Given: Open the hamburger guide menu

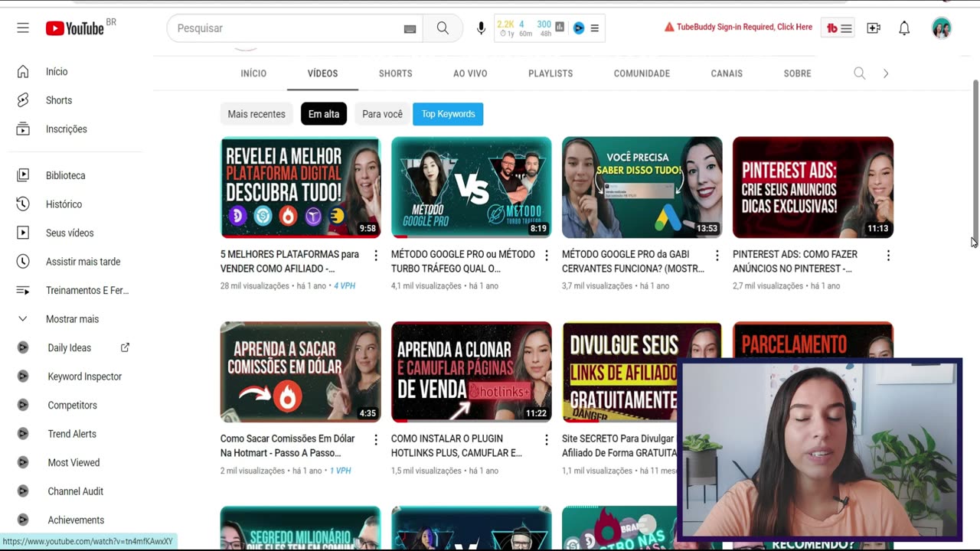Looking at the screenshot, I should [x=23, y=28].
